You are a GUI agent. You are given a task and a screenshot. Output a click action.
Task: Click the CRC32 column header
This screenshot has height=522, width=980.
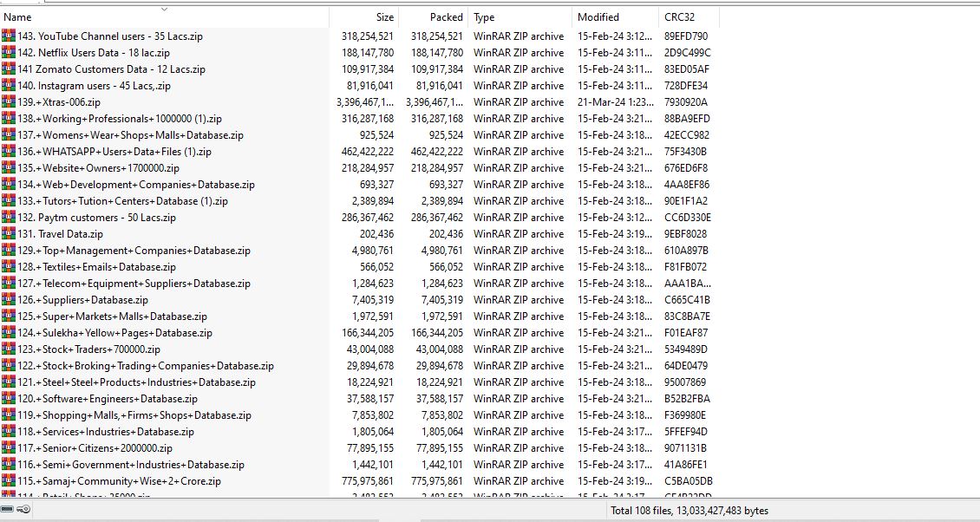tap(679, 17)
